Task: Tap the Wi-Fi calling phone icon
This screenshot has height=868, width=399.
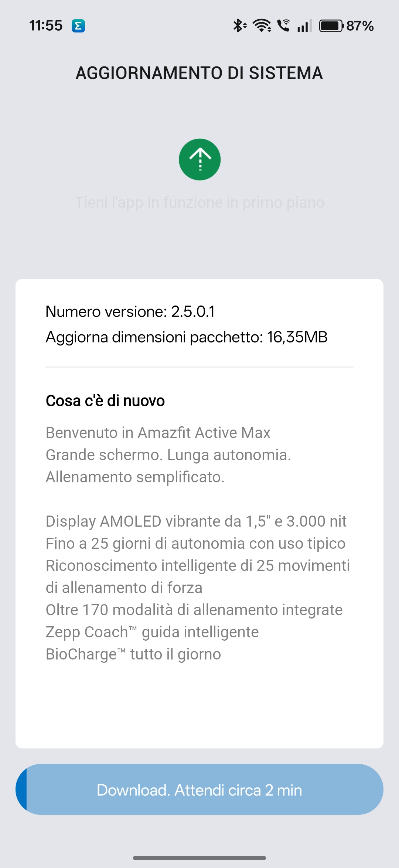Action: tap(283, 26)
